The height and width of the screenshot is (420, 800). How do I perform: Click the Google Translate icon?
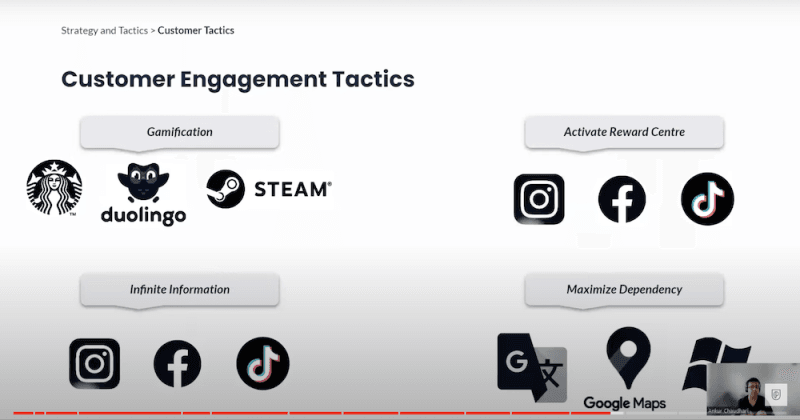click(532, 367)
